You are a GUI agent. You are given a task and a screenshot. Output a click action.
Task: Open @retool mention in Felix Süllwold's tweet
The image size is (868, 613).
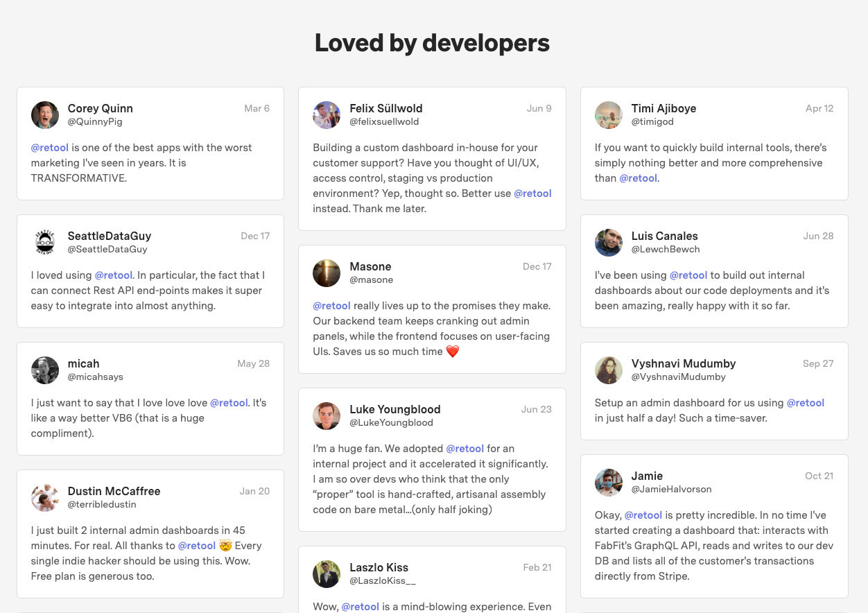pos(532,193)
